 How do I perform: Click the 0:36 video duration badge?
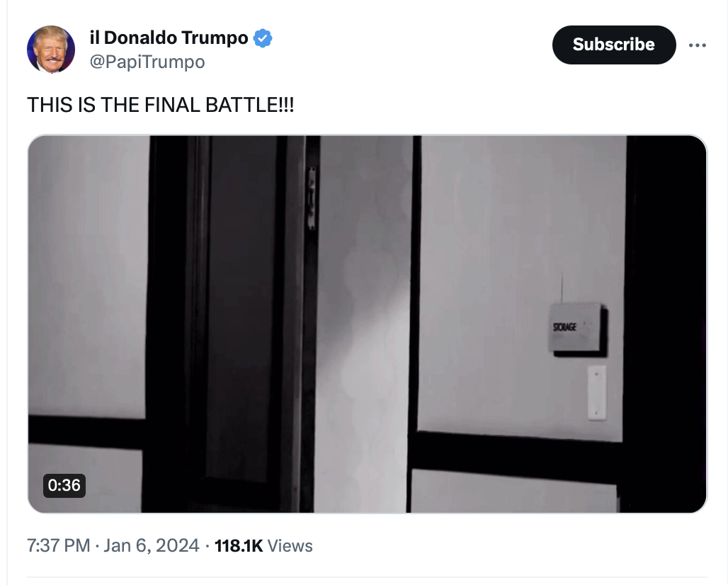click(x=64, y=486)
